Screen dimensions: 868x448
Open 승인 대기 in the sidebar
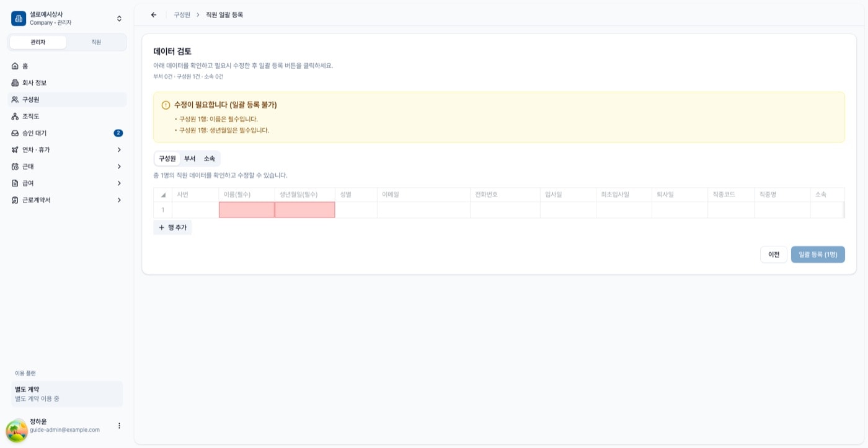pos(67,133)
